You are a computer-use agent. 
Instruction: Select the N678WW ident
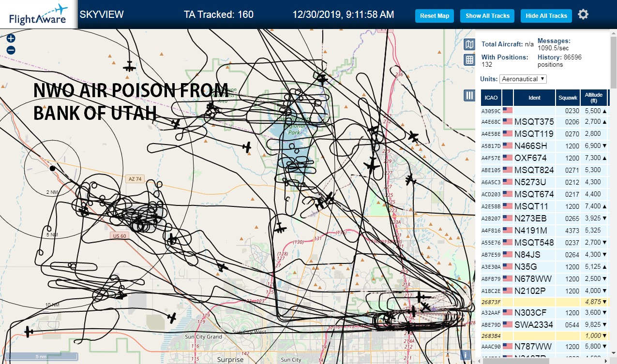pyautogui.click(x=533, y=279)
